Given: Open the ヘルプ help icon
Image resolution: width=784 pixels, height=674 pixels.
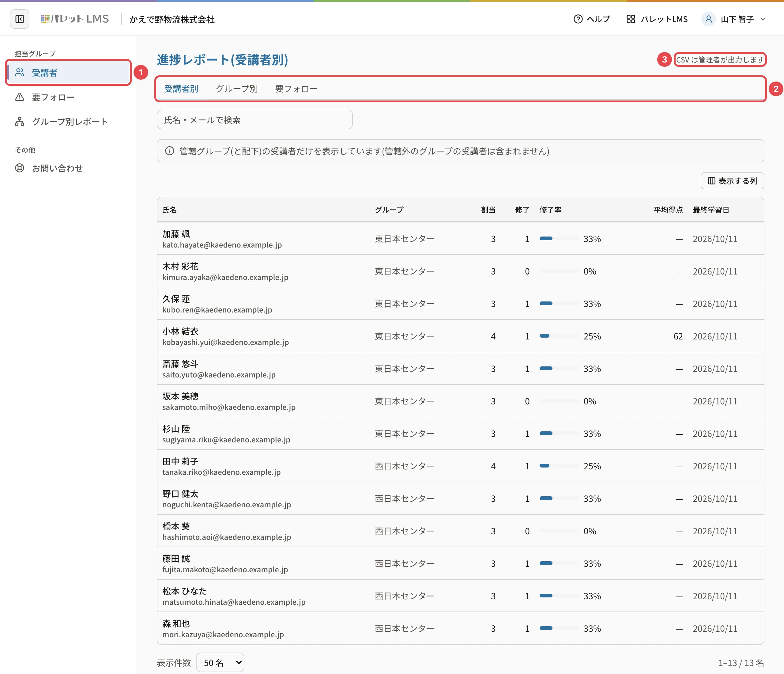Looking at the screenshot, I should click(578, 19).
